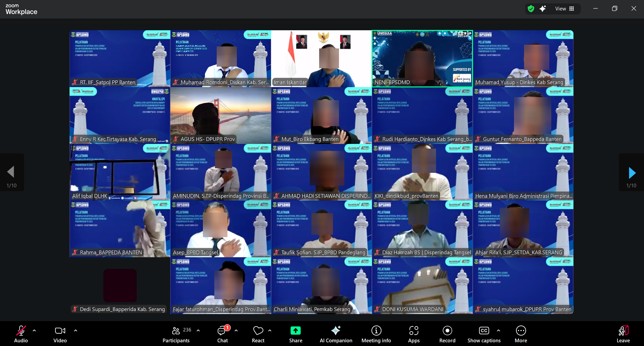Click the Zoom Workplace logo
Image resolution: width=644 pixels, height=346 pixels.
(x=21, y=9)
